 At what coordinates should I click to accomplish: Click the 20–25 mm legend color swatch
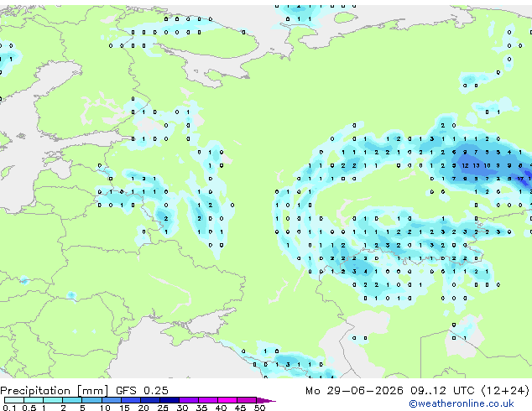[150, 400]
